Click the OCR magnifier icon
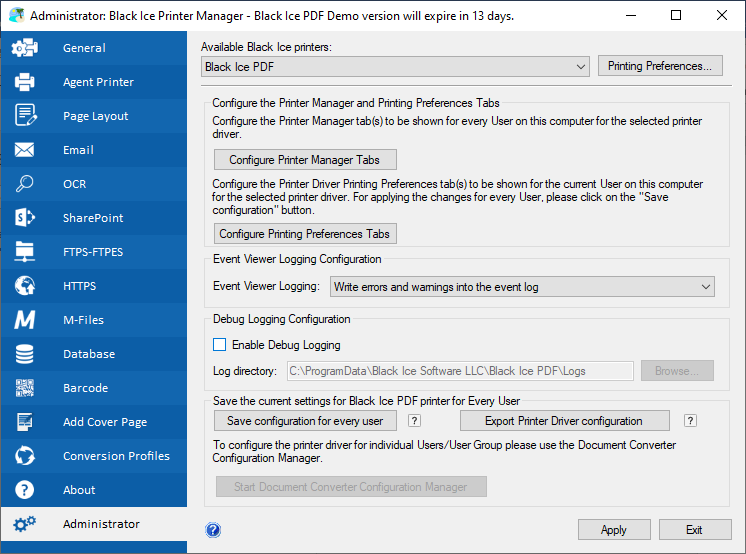Screen dimensions: 746x554 (25, 184)
